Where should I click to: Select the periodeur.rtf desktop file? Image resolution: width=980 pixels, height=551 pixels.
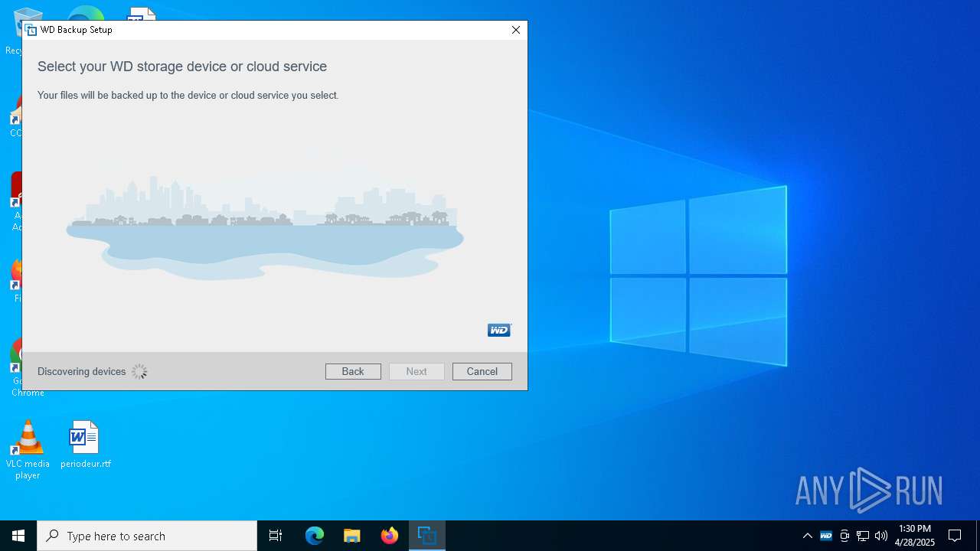coord(85,445)
